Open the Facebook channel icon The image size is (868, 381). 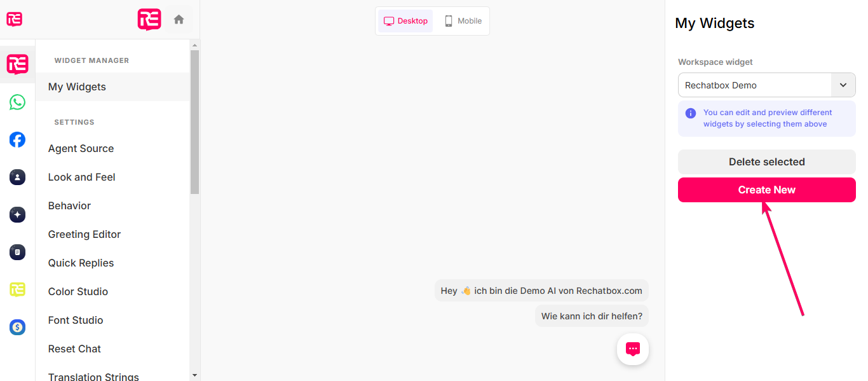17,140
